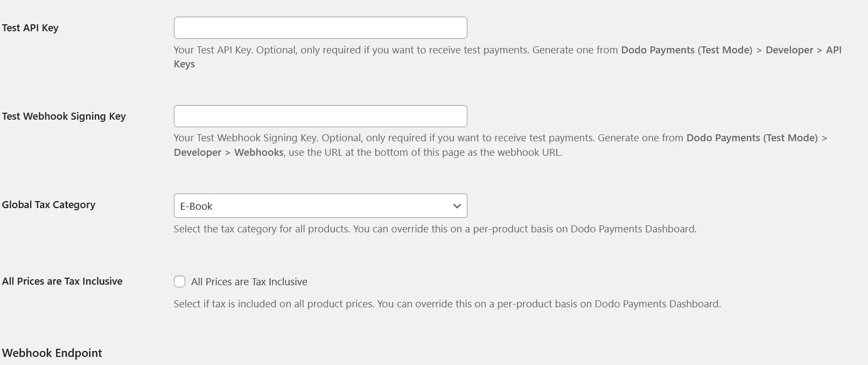Click the tax category description text
868x365 pixels.
(x=435, y=229)
